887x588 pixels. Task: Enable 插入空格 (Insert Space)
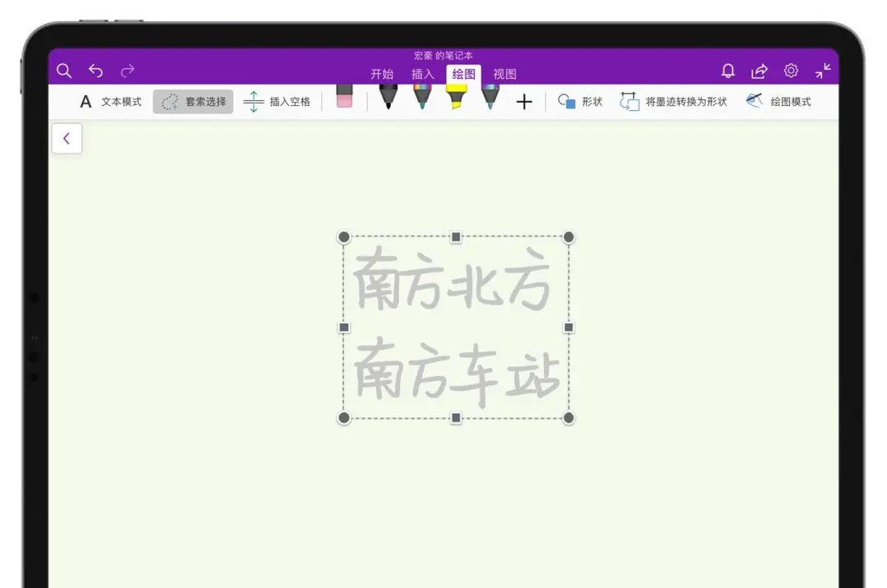277,101
